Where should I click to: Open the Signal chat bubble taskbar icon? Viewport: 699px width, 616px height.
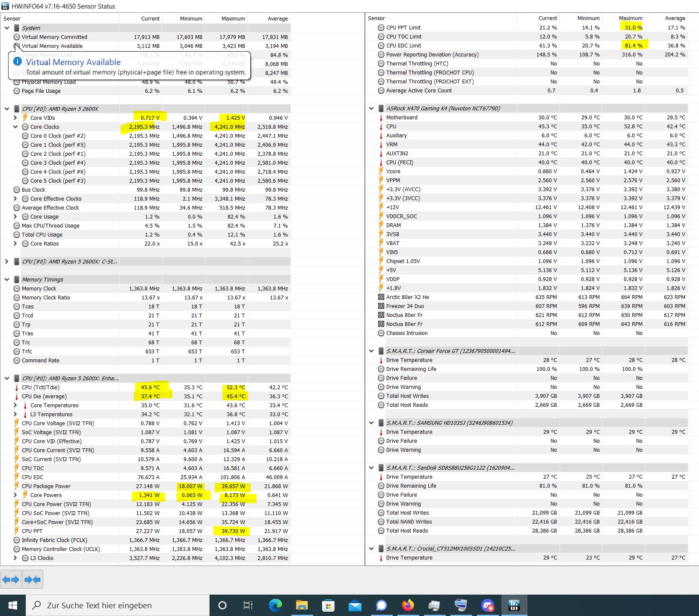tap(382, 605)
